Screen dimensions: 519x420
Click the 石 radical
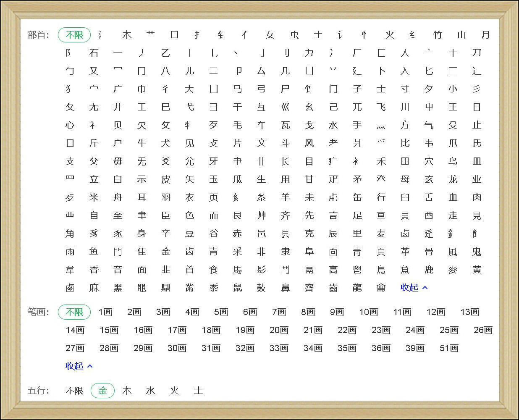point(94,53)
